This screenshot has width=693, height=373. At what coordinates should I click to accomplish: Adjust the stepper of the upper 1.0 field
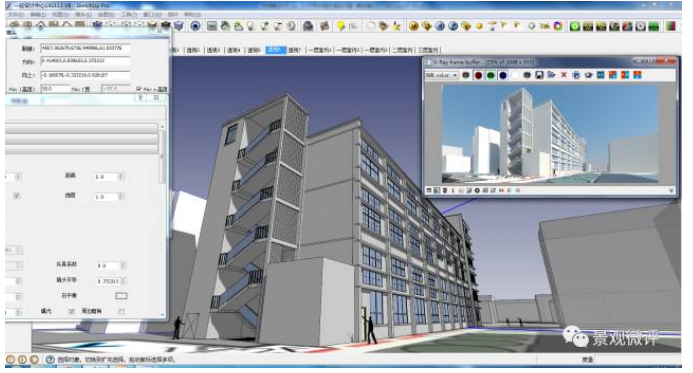pyautogui.click(x=121, y=177)
